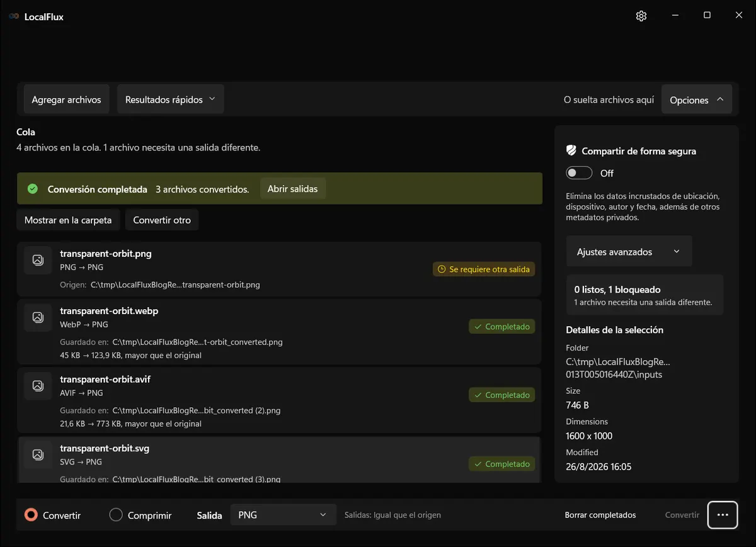Click image icon for transparent-orbit.svg
This screenshot has height=547, width=756.
point(38,454)
